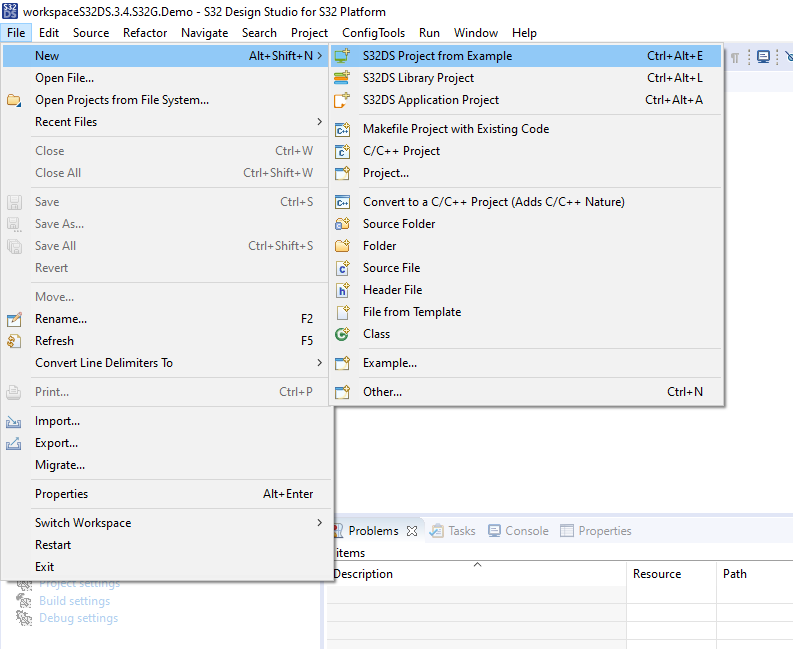793x649 pixels.
Task: Open the Edit menu
Action: point(49,33)
